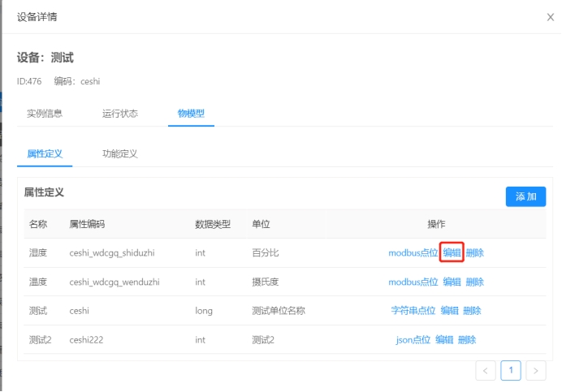Open the 功能定义 sub-tab
Image resolution: width=562 pixels, height=392 pixels.
(120, 153)
